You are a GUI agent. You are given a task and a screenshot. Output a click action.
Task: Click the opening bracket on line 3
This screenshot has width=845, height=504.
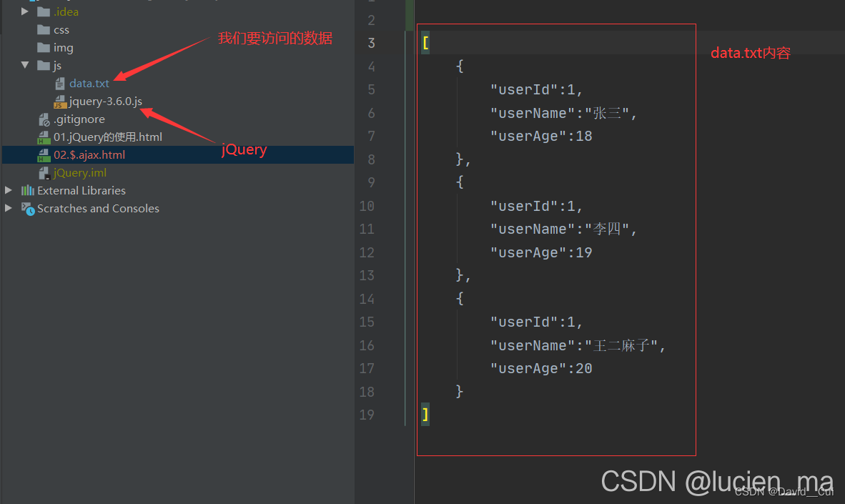(426, 43)
